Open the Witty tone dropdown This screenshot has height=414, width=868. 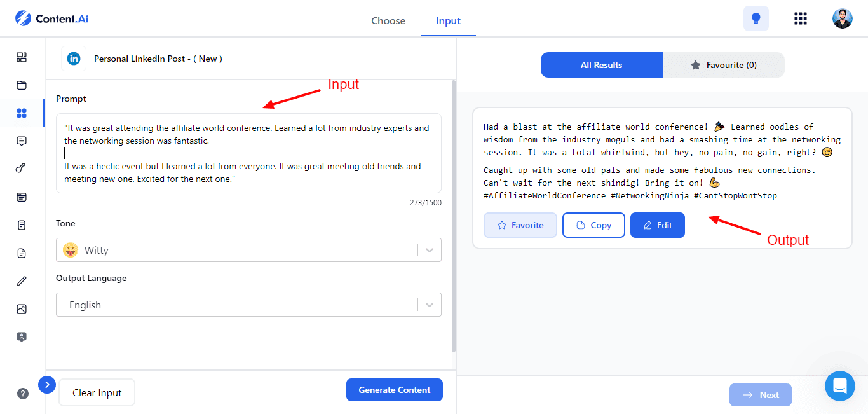(x=248, y=250)
